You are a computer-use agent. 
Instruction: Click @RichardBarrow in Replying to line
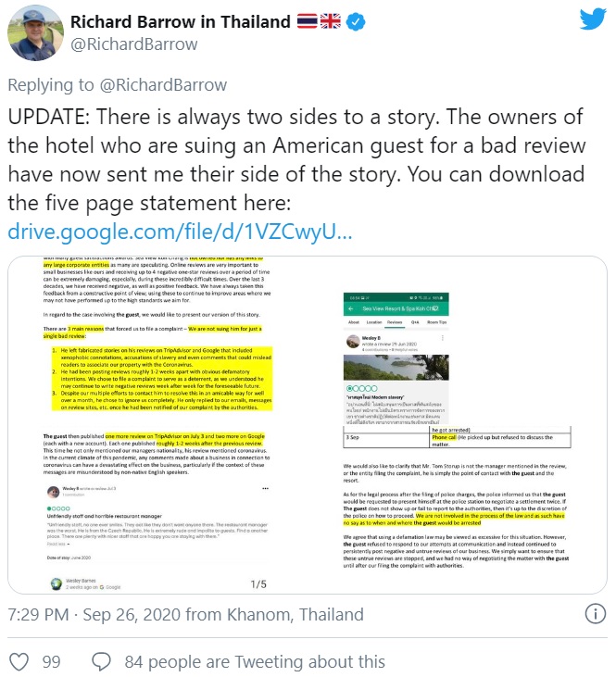point(163,85)
